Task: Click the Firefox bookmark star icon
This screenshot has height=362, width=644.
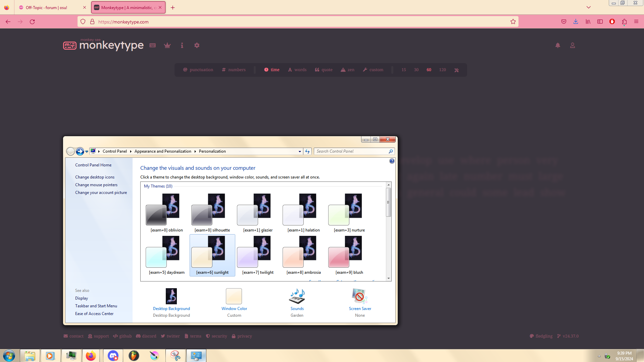Action: tap(513, 22)
